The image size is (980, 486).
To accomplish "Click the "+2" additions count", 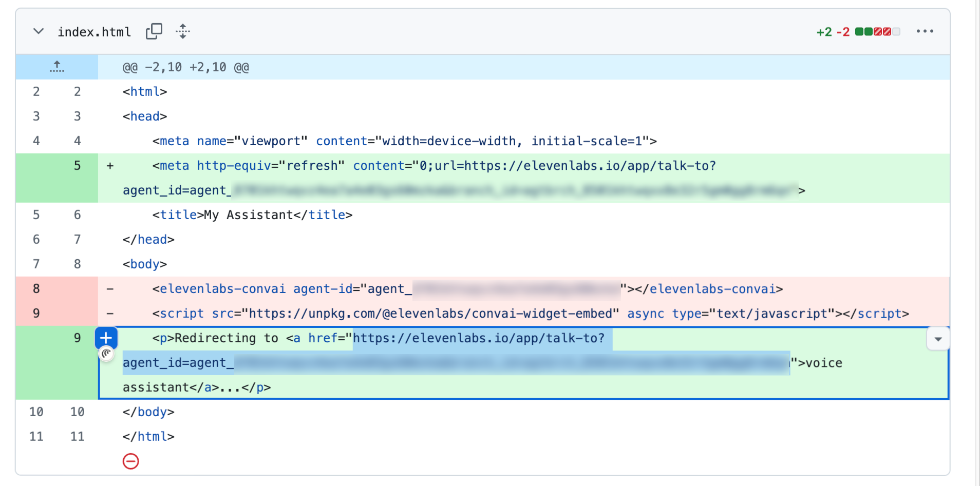I will [x=824, y=32].
